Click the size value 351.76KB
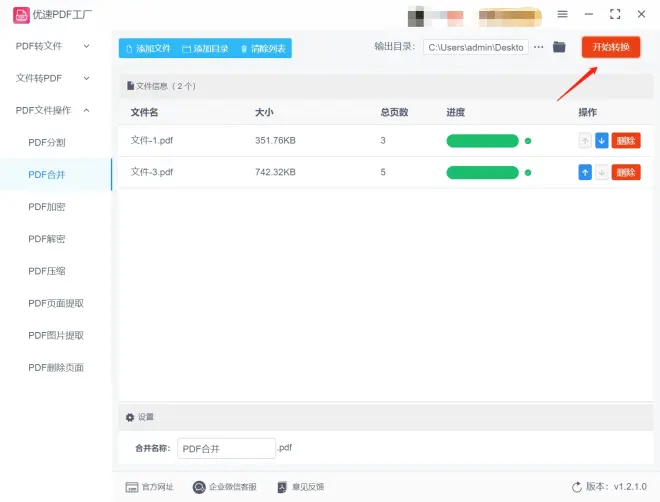 275,141
